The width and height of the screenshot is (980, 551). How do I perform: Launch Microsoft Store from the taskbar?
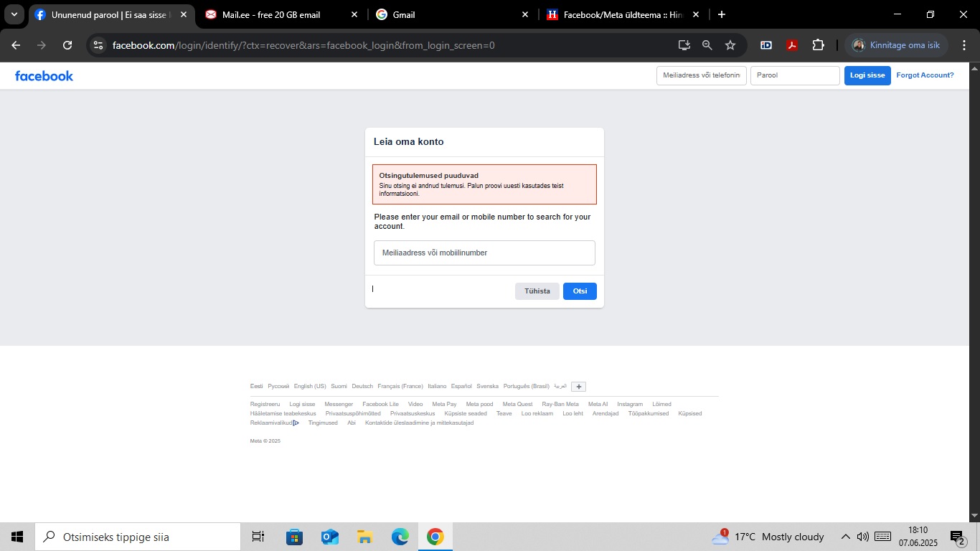(294, 537)
